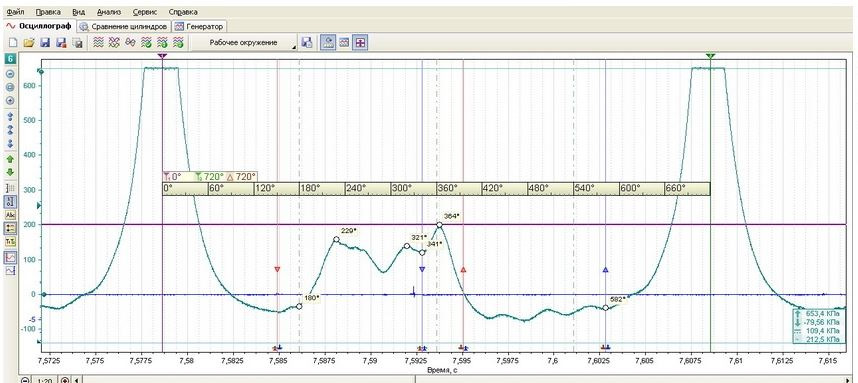Click the 360° cell in degree ruler

pyautogui.click(x=459, y=189)
